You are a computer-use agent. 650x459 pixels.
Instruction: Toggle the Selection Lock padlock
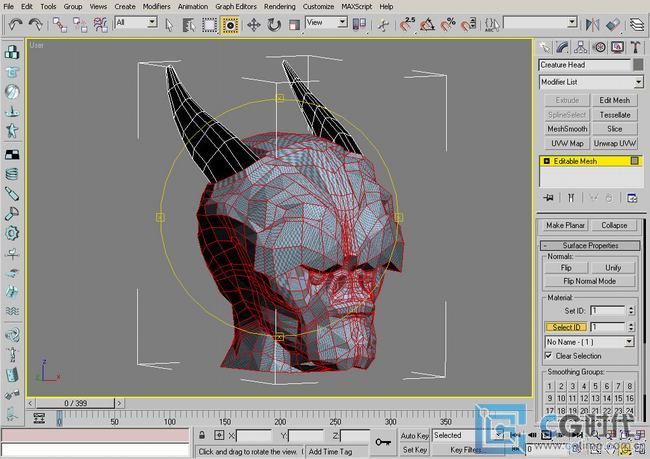pos(201,435)
